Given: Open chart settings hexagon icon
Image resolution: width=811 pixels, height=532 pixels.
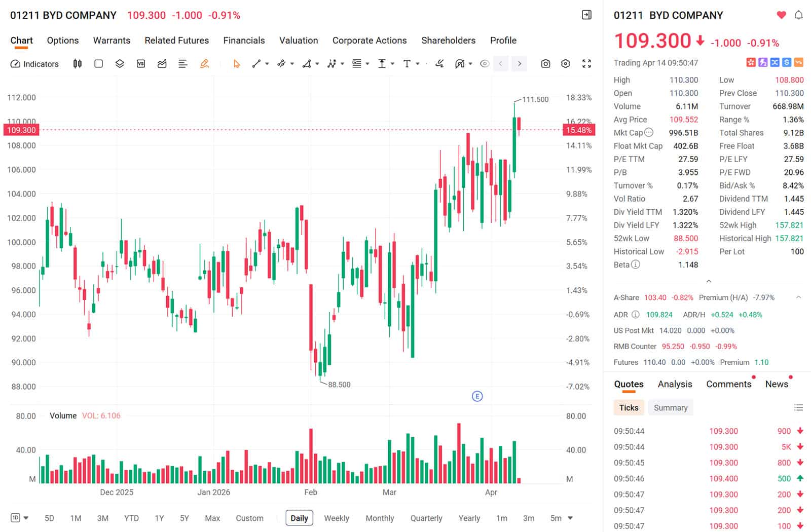Looking at the screenshot, I should [x=566, y=64].
